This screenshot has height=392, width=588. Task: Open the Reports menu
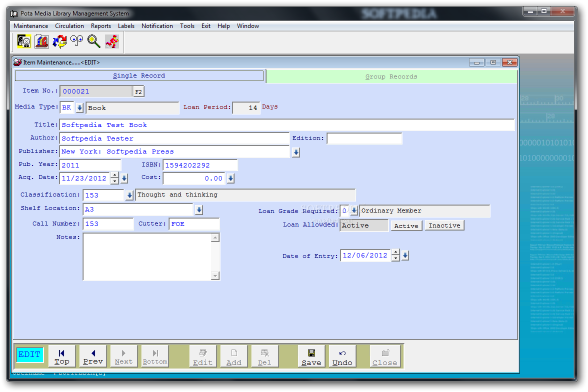pyautogui.click(x=101, y=26)
